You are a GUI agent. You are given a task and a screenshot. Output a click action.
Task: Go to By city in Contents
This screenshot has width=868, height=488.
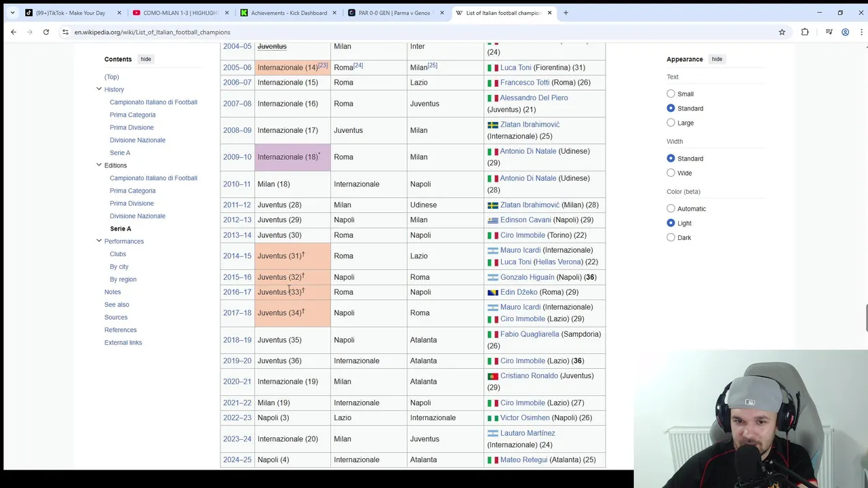tap(119, 266)
